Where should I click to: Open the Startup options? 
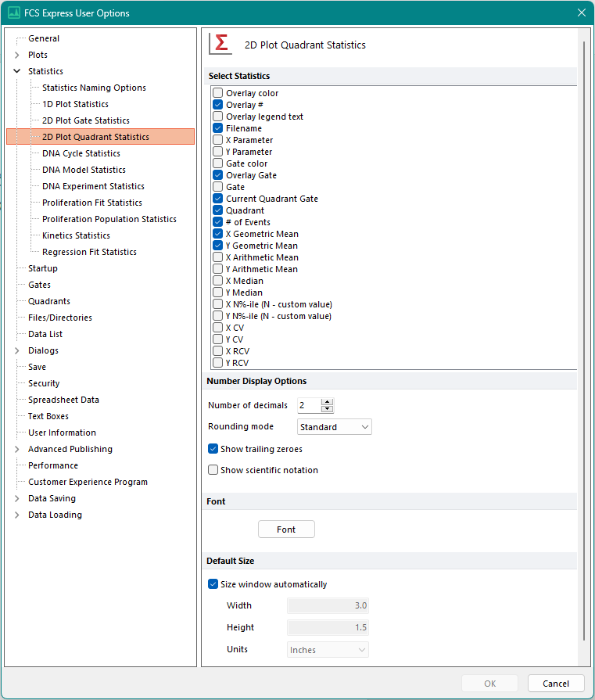[43, 267]
